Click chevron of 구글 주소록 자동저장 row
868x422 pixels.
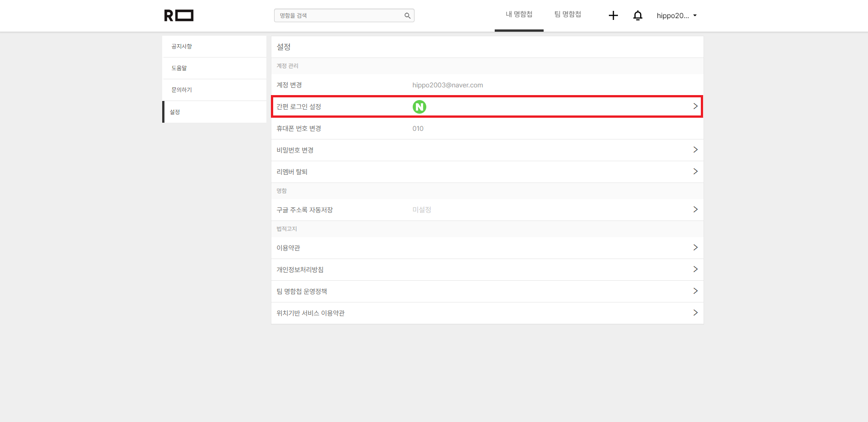click(x=695, y=210)
